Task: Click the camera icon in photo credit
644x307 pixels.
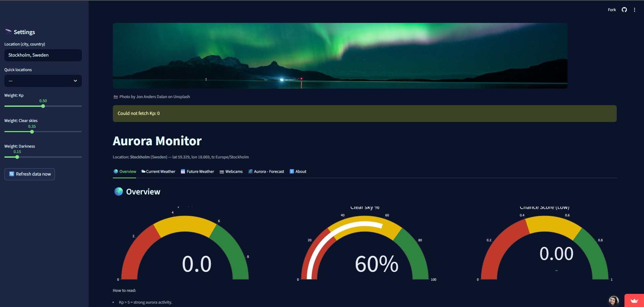Action: [116, 97]
